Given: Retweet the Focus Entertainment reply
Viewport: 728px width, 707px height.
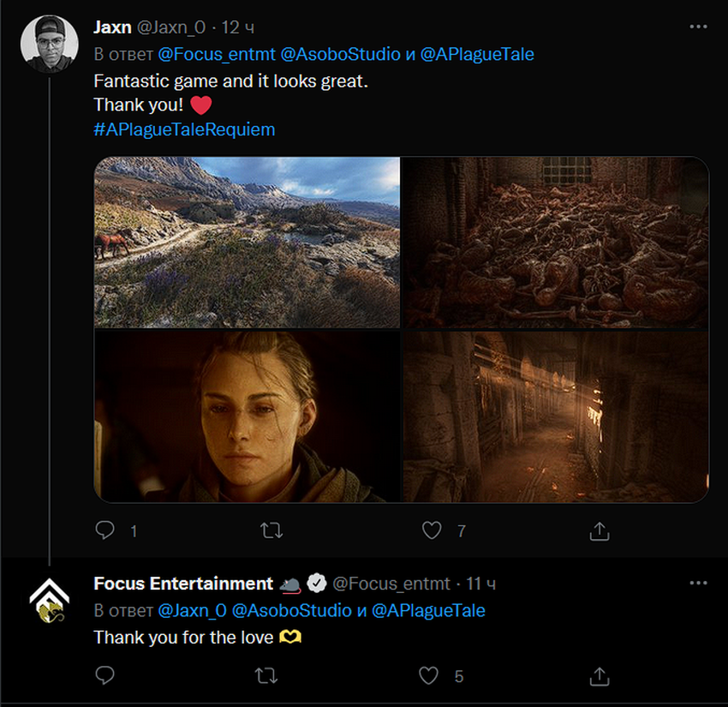Looking at the screenshot, I should 266,676.
